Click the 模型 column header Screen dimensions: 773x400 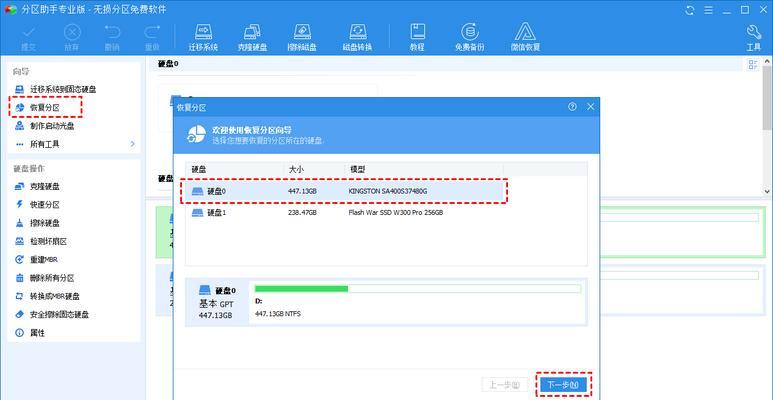[423, 169]
